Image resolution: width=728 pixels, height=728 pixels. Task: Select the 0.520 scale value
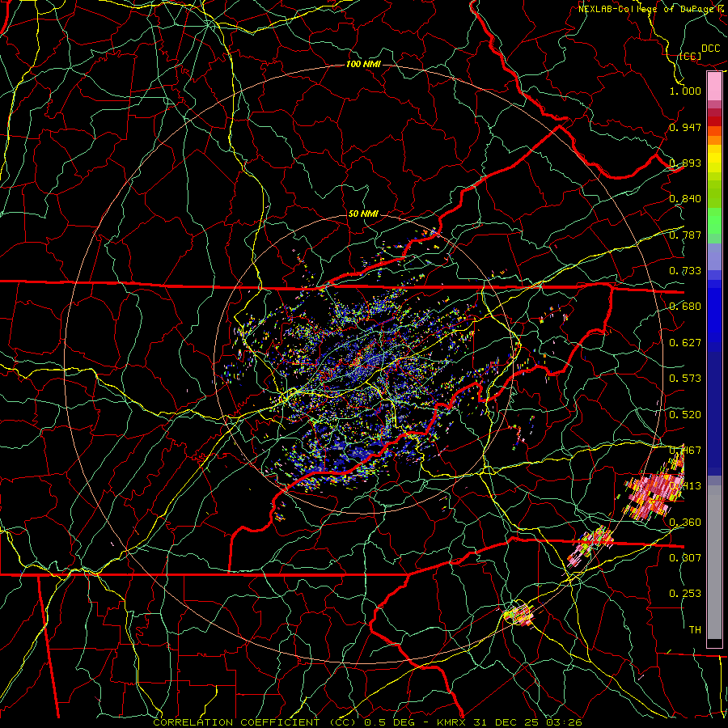coord(685,415)
